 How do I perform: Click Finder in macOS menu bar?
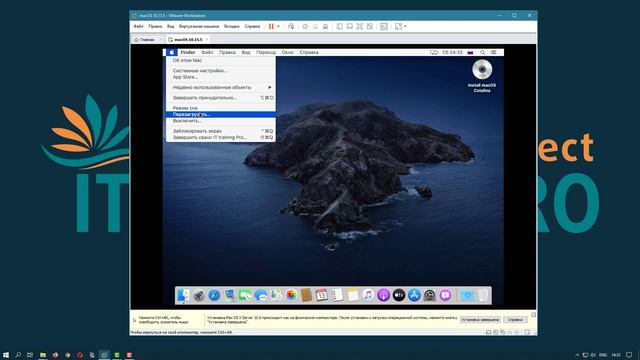188,52
